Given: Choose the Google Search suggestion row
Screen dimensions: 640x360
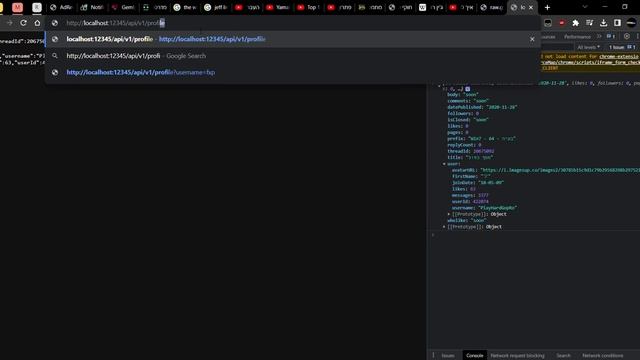Looking at the screenshot, I should [293, 56].
